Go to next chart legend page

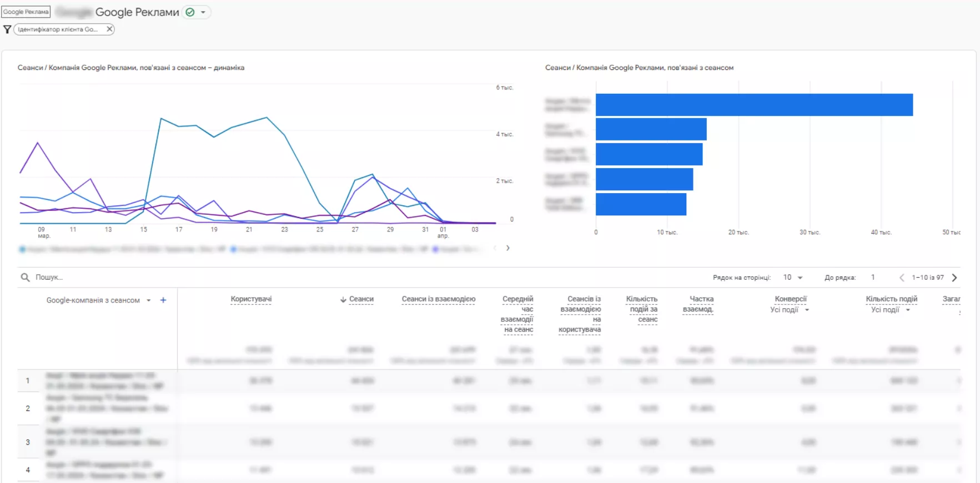pos(507,248)
